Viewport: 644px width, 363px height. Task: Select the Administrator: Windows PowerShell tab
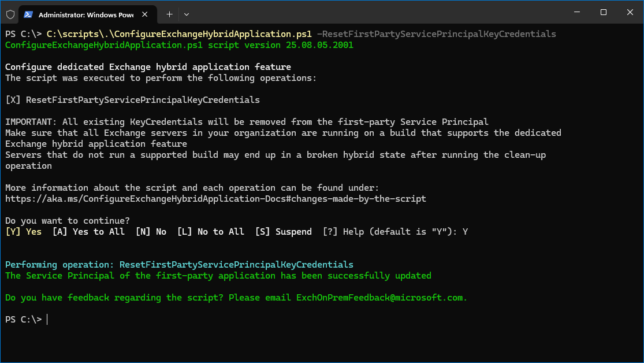click(84, 14)
